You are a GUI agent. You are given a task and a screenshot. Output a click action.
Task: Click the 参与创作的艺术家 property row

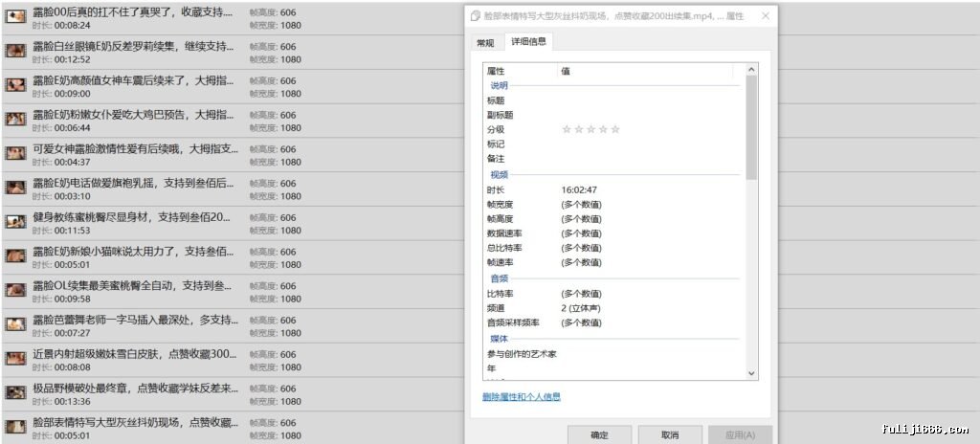tap(614, 354)
